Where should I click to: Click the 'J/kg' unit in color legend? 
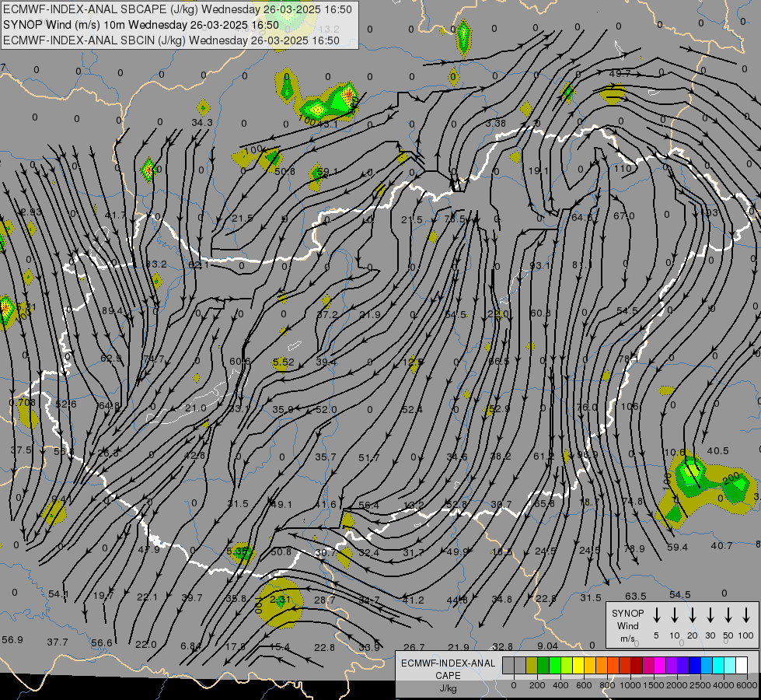click(x=448, y=688)
